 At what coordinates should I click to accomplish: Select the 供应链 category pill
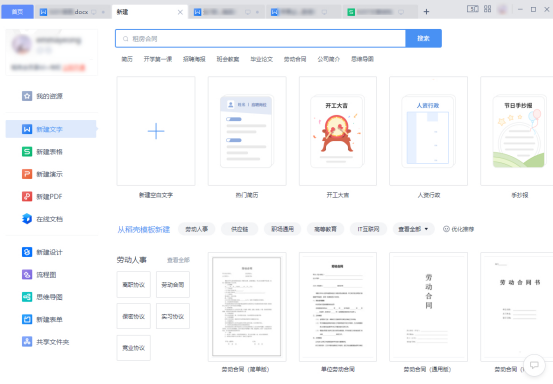click(x=239, y=229)
